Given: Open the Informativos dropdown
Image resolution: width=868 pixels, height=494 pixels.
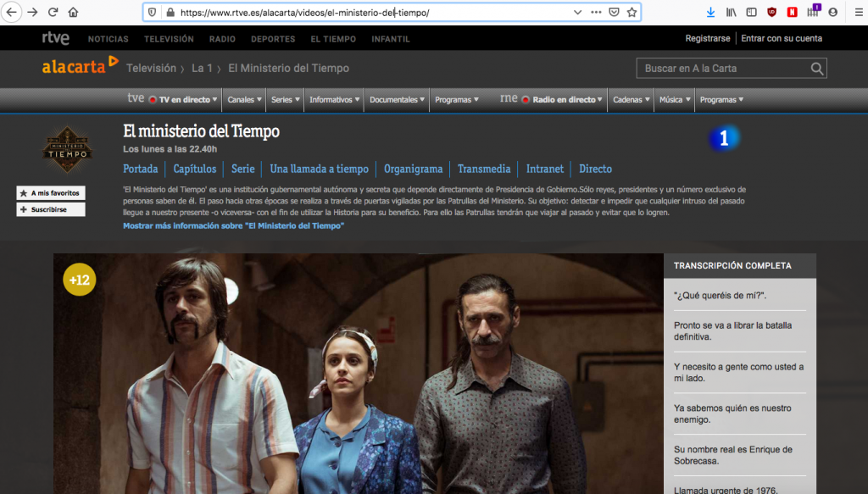Looking at the screenshot, I should (x=334, y=100).
